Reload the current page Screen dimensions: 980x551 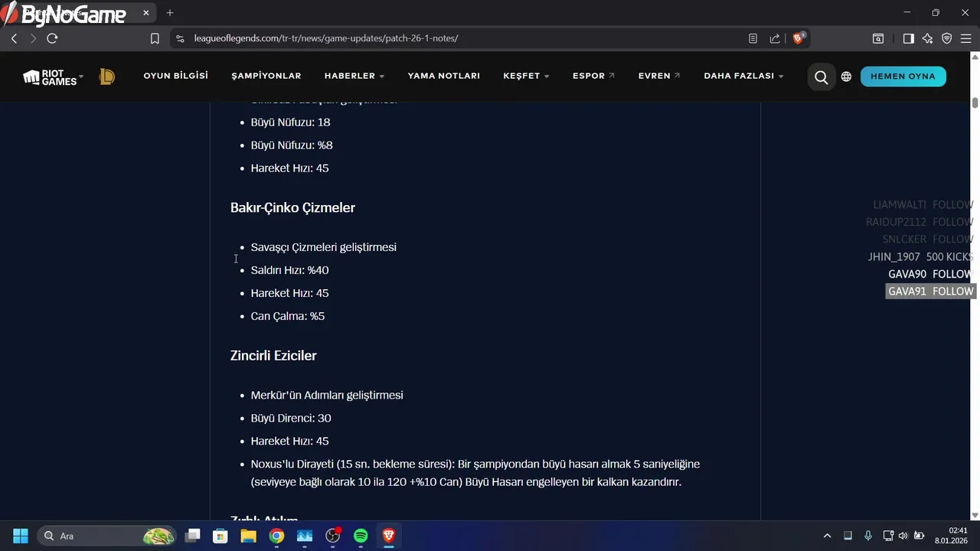tap(52, 38)
